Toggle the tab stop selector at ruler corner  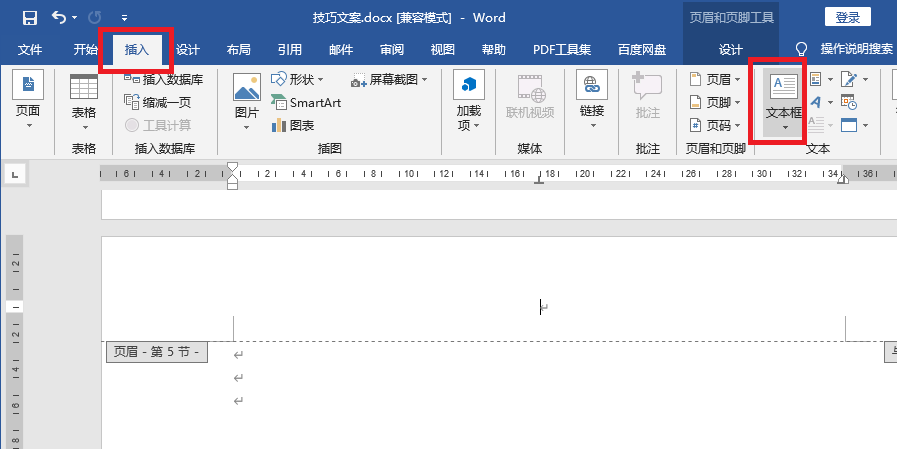(15, 175)
